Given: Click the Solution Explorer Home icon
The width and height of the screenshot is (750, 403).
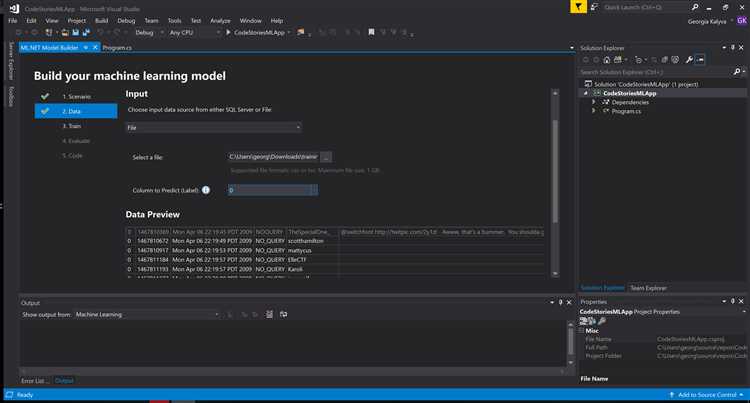Looking at the screenshot, I should click(x=607, y=60).
